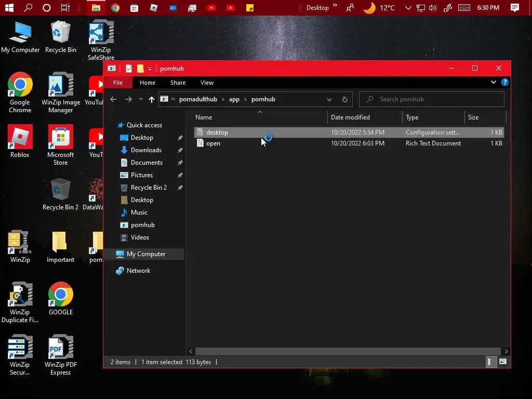The height and width of the screenshot is (399, 532).
Task: Open recent locations dropdown arrow
Action: coord(141,99)
